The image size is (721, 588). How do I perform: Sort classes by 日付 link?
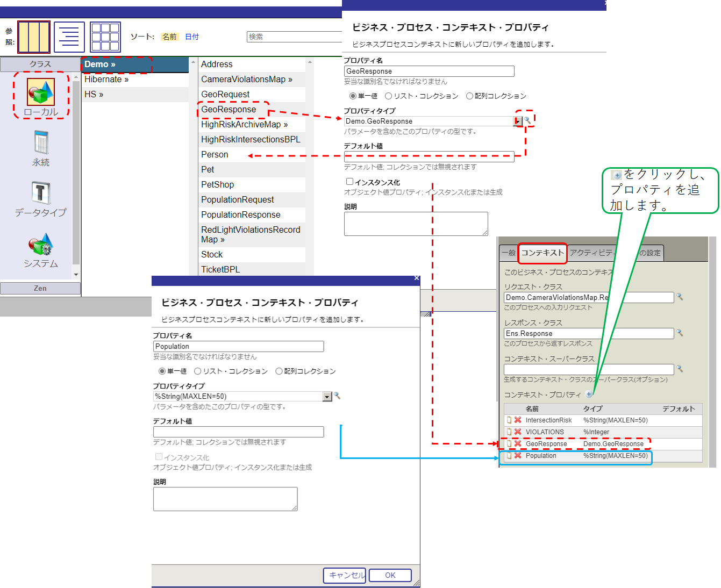point(192,37)
